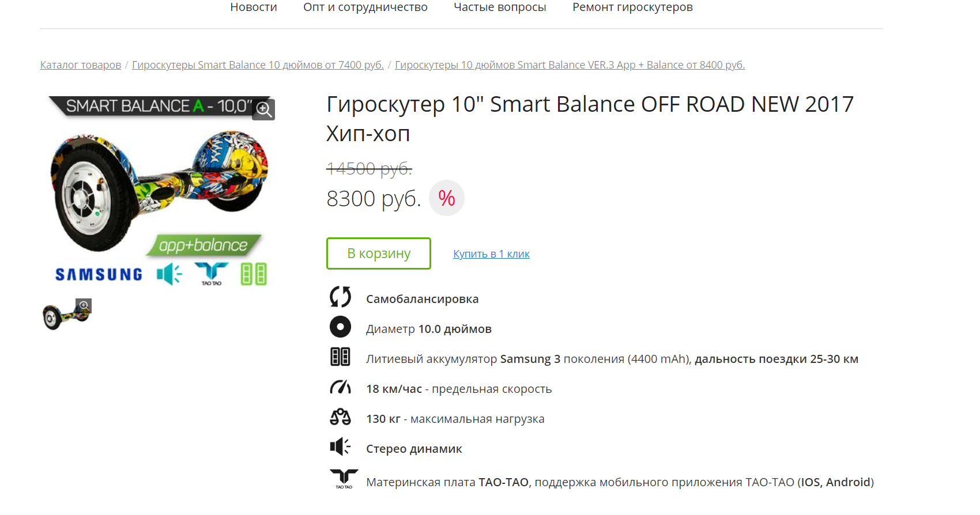Click the zoom magnifier on main product image
Image resolution: width=980 pixels, height=515 pixels.
pyautogui.click(x=264, y=109)
